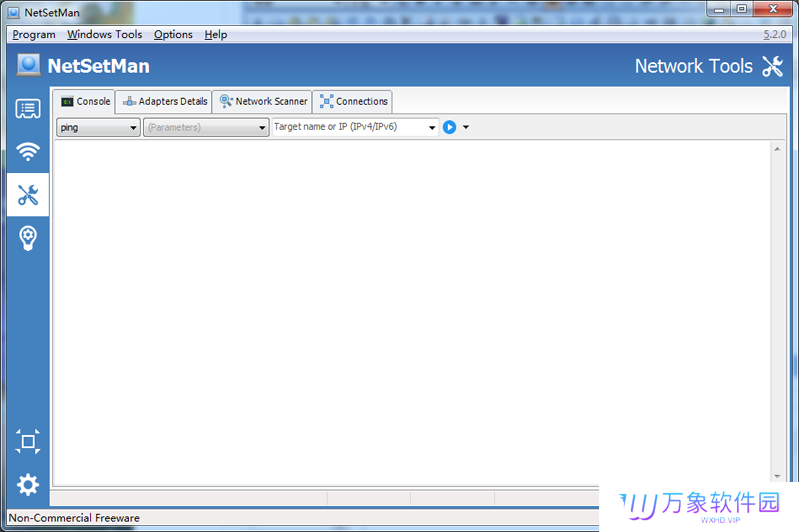This screenshot has height=532, width=799.
Task: Click the 5.2.0 version link
Action: [775, 35]
